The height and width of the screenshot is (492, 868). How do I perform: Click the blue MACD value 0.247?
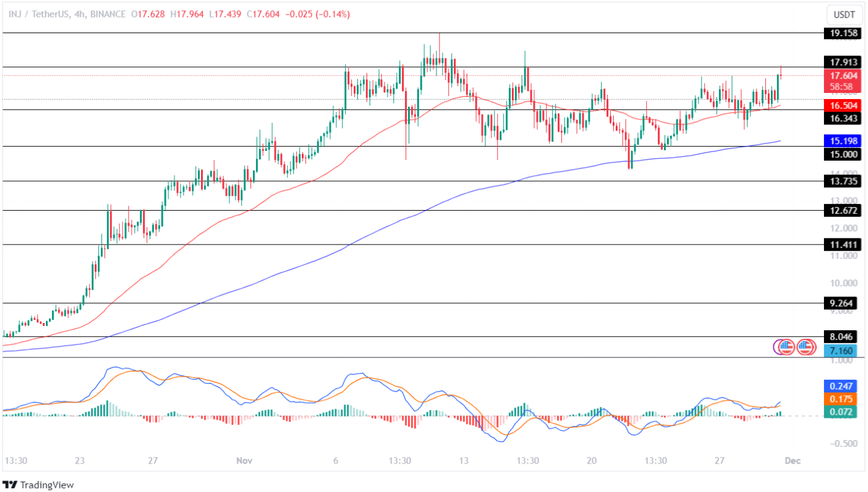tap(841, 385)
